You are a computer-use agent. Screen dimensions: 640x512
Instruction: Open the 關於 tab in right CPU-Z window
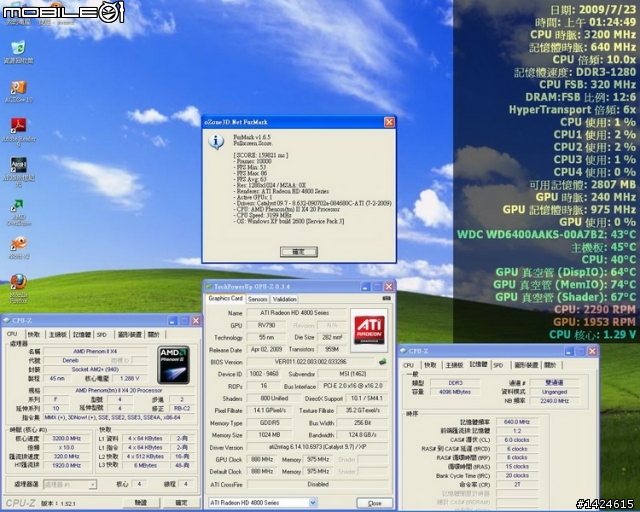tap(550, 365)
